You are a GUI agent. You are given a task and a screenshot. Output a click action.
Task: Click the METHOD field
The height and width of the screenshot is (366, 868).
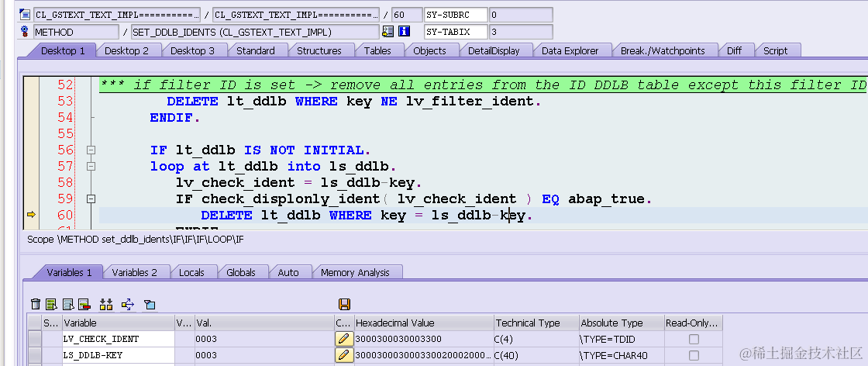pyautogui.click(x=76, y=32)
